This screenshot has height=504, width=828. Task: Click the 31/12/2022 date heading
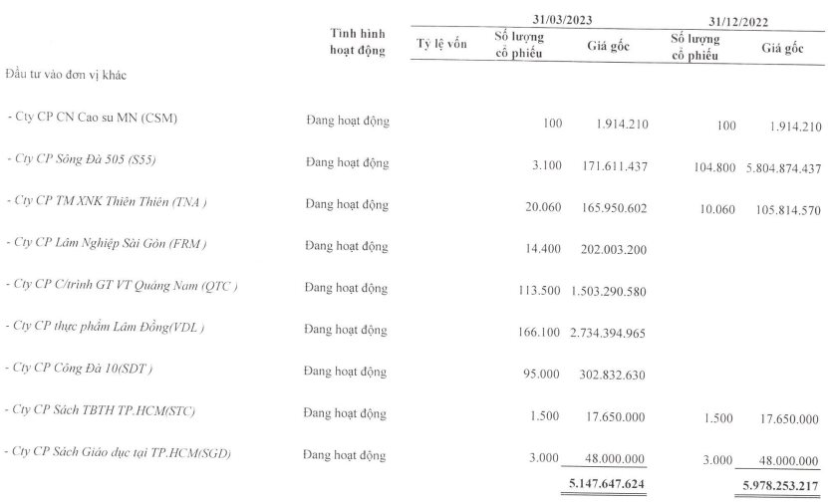coord(738,22)
